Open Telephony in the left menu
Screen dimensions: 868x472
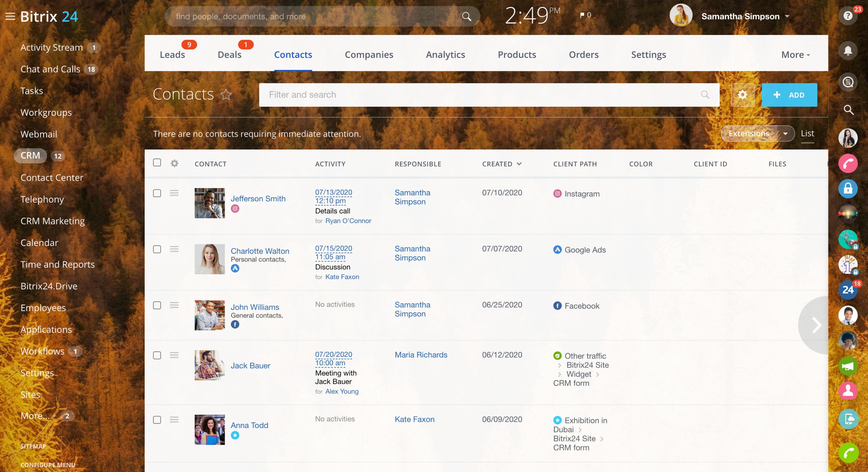click(x=42, y=199)
